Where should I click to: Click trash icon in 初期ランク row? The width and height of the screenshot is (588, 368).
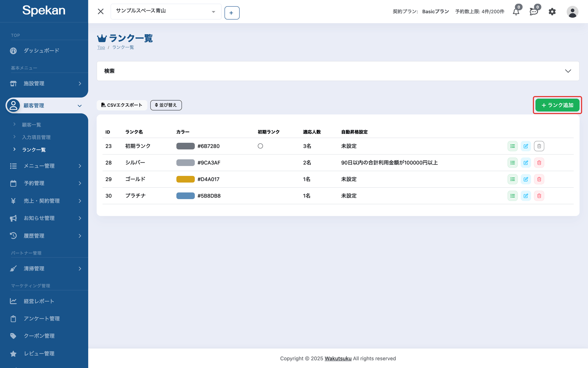click(539, 146)
